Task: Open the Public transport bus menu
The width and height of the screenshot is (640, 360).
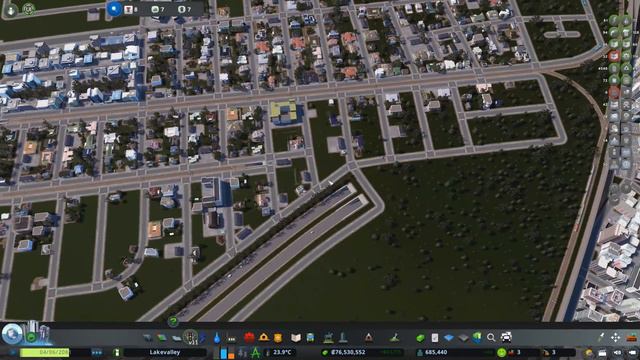Action: (x=311, y=338)
